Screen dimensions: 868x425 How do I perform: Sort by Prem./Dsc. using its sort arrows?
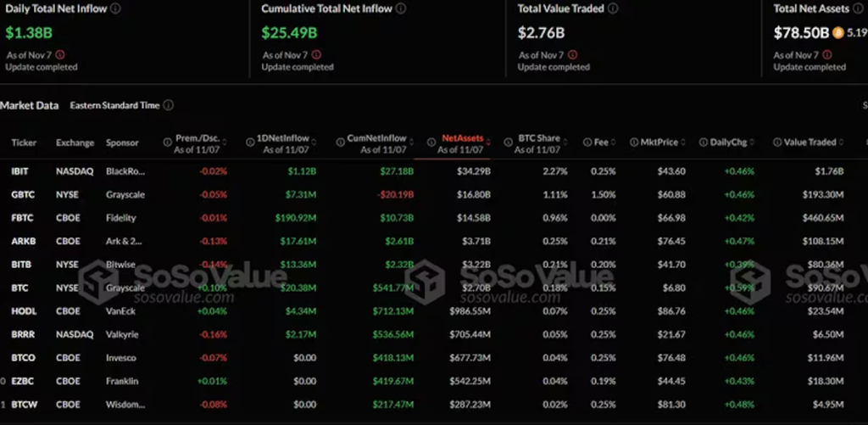pos(225,143)
